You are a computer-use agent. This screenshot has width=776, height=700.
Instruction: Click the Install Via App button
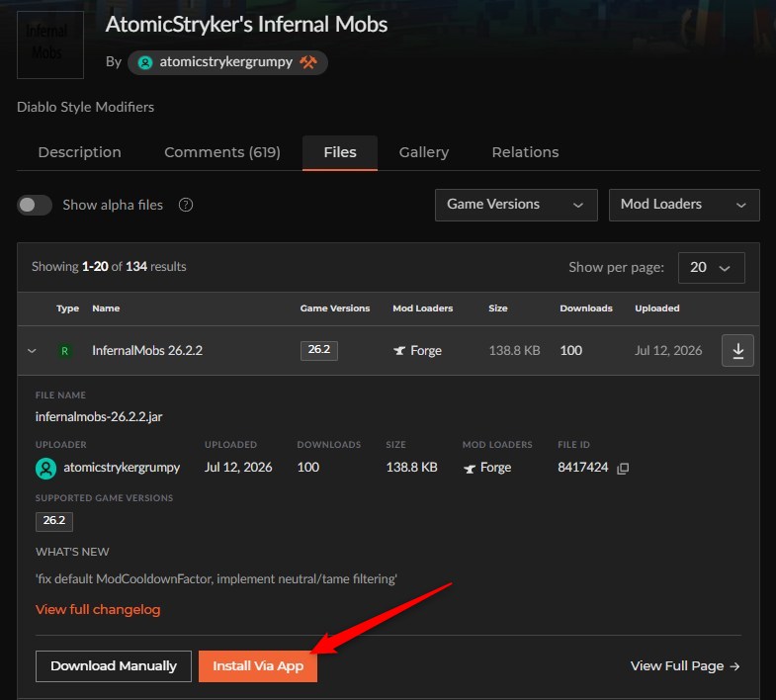(258, 666)
